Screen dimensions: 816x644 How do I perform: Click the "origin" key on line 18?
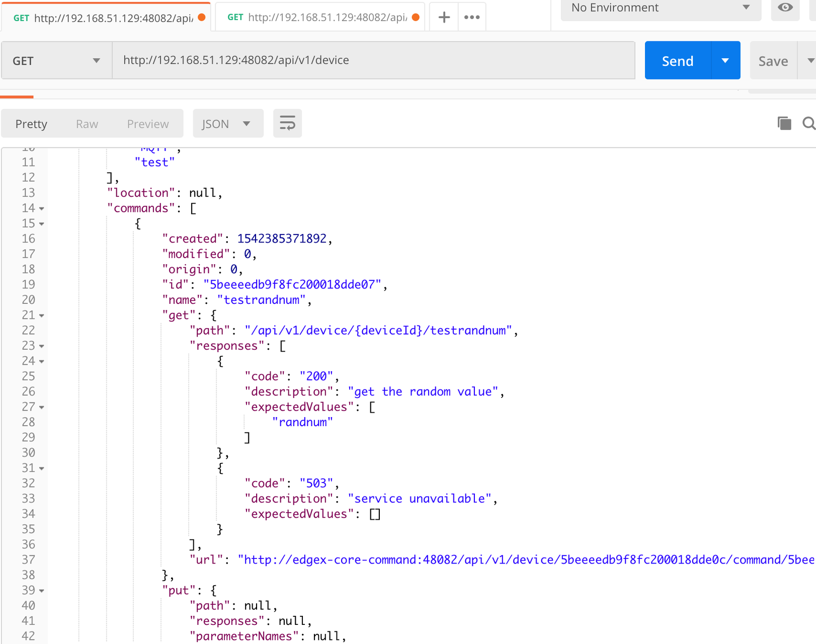coord(189,270)
